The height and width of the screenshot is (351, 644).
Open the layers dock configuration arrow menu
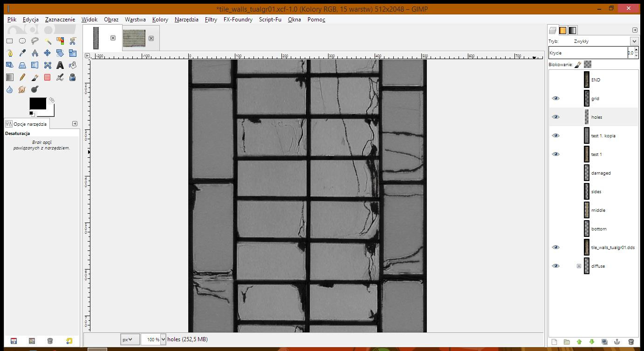click(635, 30)
